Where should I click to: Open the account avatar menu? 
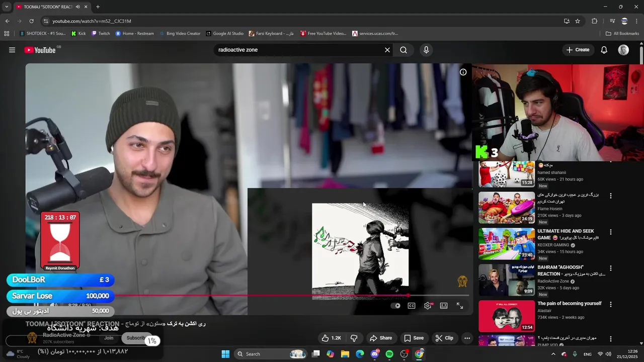623,50
